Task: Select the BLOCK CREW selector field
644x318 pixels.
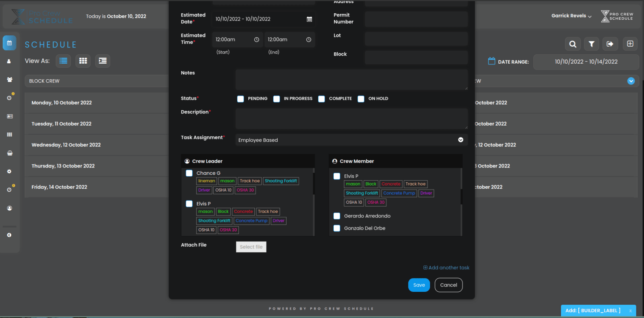Action: [x=97, y=81]
